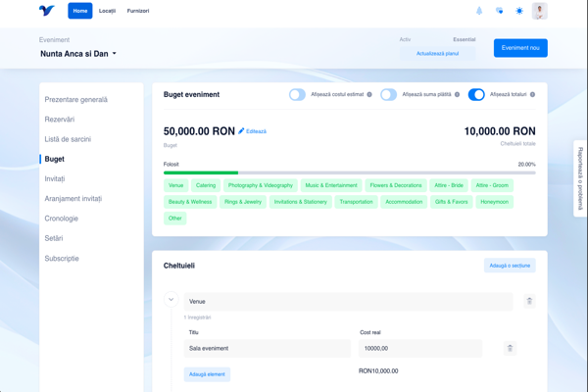Collapse the Venue expenses section
This screenshot has height=392, width=588.
click(x=171, y=300)
